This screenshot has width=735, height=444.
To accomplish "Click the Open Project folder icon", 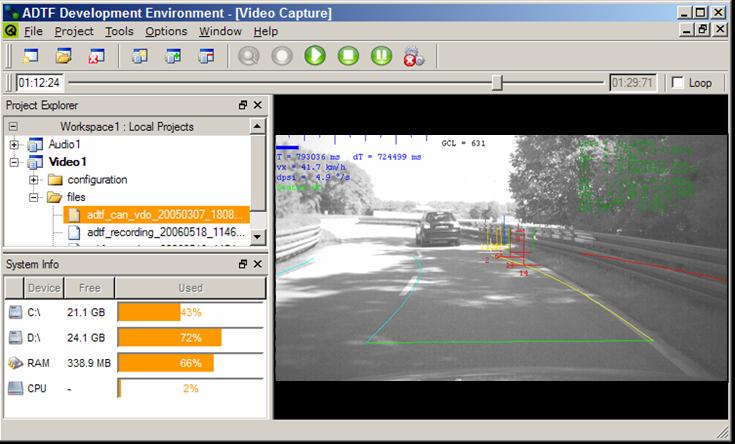I will pos(63,56).
